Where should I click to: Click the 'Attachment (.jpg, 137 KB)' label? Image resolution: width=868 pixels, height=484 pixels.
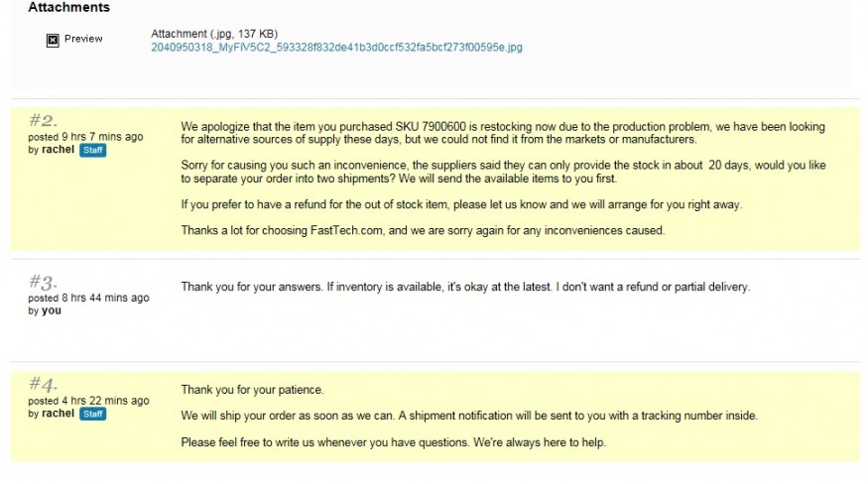coord(214,34)
